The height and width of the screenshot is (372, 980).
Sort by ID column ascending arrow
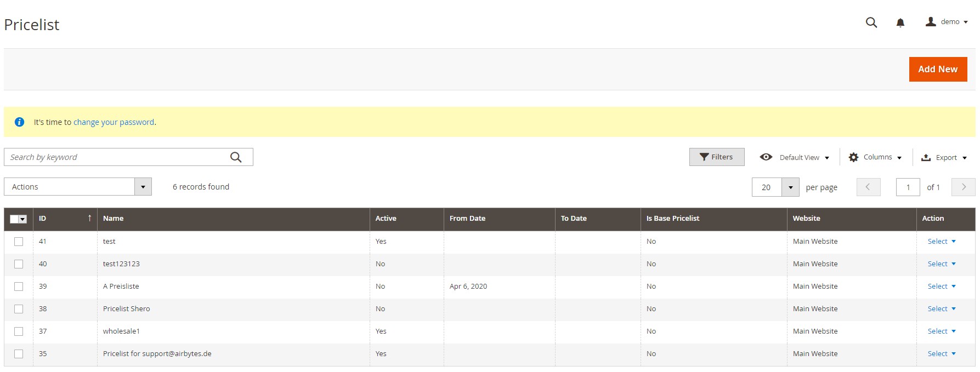(89, 218)
